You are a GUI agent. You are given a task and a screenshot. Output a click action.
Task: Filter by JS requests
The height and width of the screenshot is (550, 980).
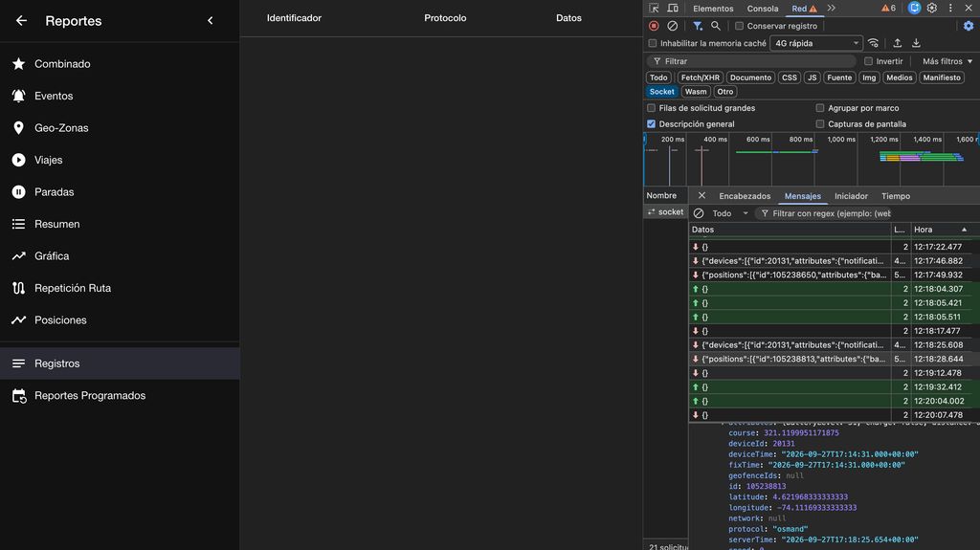coord(812,77)
